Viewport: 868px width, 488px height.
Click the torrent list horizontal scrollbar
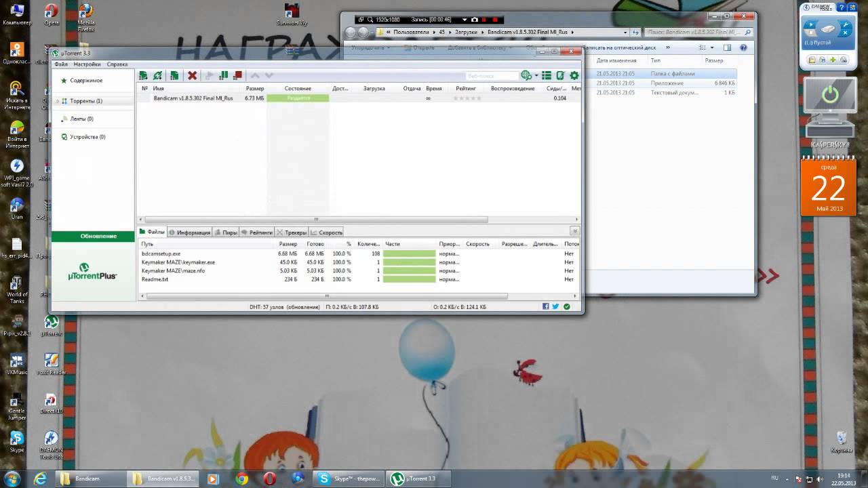pyautogui.click(x=316, y=220)
